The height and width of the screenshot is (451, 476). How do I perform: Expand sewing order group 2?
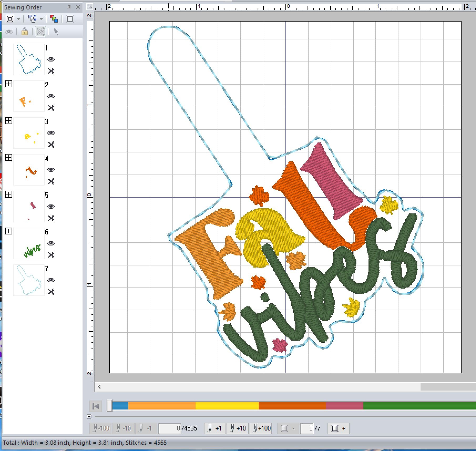click(x=9, y=84)
